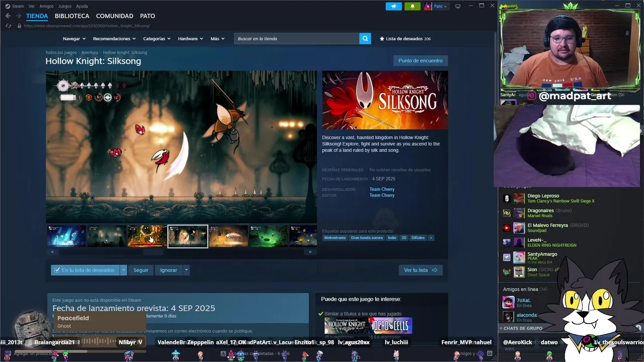Click inside the Buscar en la tienda field
Image resolution: width=644 pixels, height=362 pixels.
(297, 39)
